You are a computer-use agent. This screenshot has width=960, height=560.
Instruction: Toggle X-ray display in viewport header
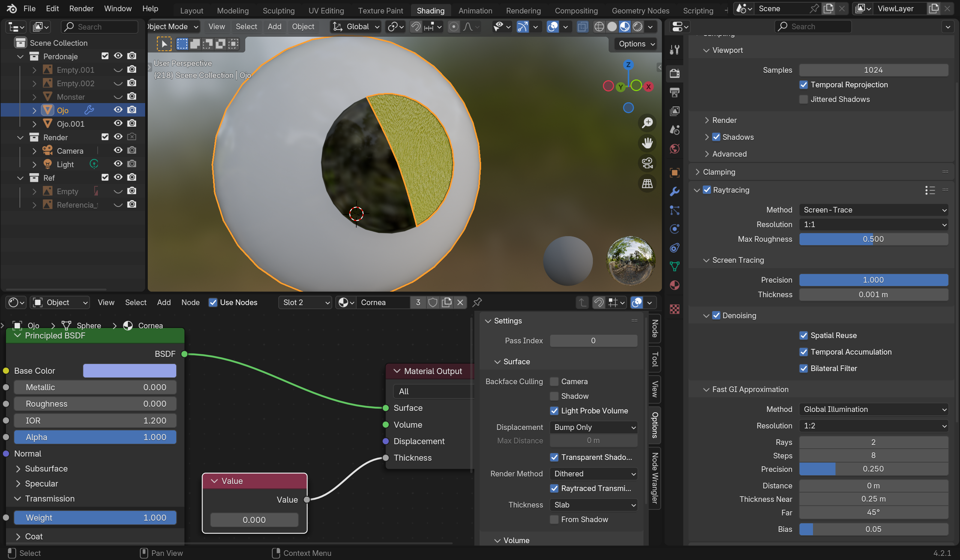point(582,27)
